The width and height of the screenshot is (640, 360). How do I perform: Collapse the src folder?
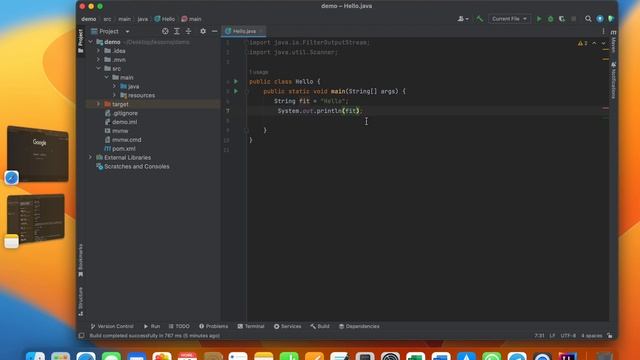point(98,69)
